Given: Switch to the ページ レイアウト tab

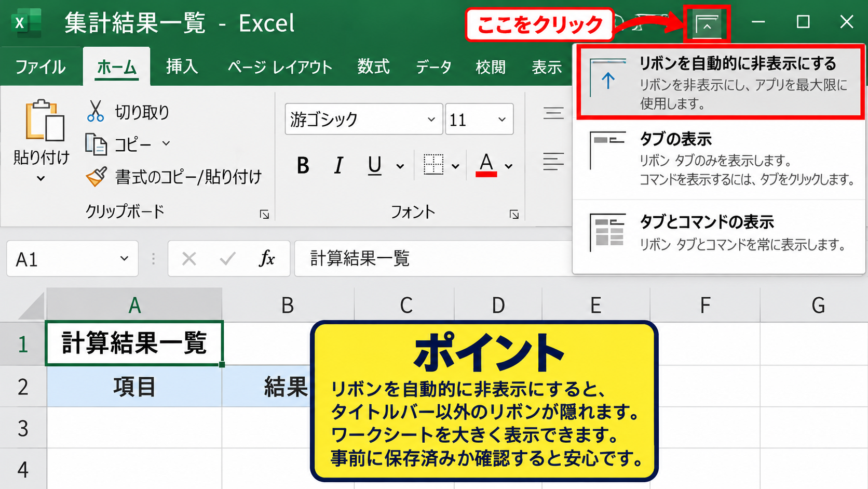Looking at the screenshot, I should pyautogui.click(x=280, y=67).
